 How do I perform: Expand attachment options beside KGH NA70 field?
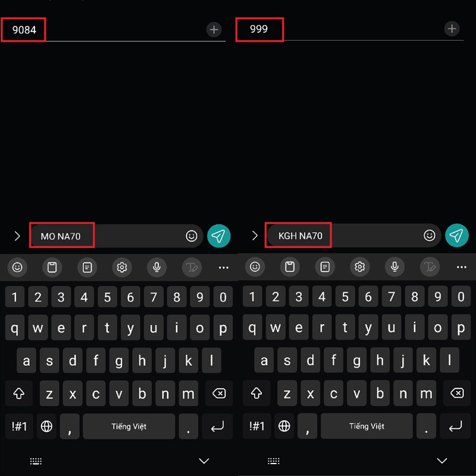click(x=255, y=235)
